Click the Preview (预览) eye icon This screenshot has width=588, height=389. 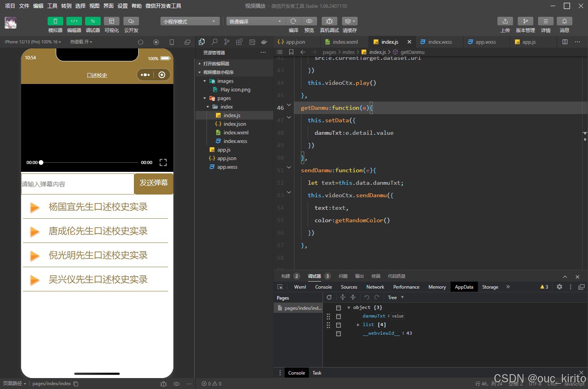coord(309,21)
